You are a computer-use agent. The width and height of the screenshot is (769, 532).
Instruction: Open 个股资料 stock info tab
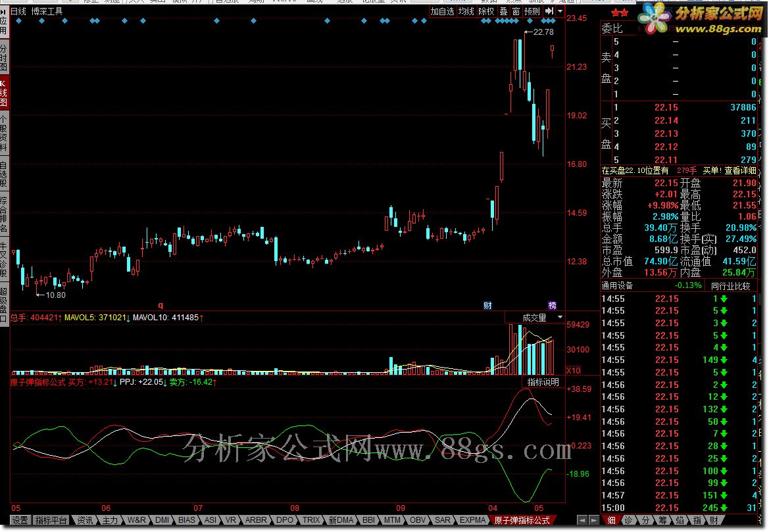[4, 133]
